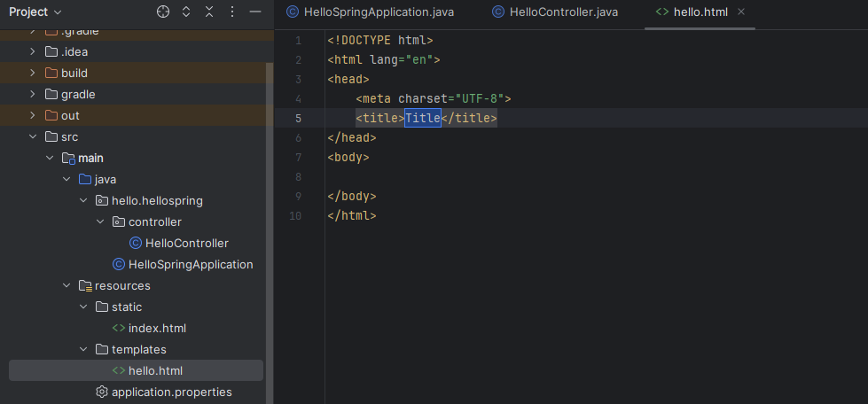
Task: Click the Collapse All icon in Project panel
Action: (209, 12)
